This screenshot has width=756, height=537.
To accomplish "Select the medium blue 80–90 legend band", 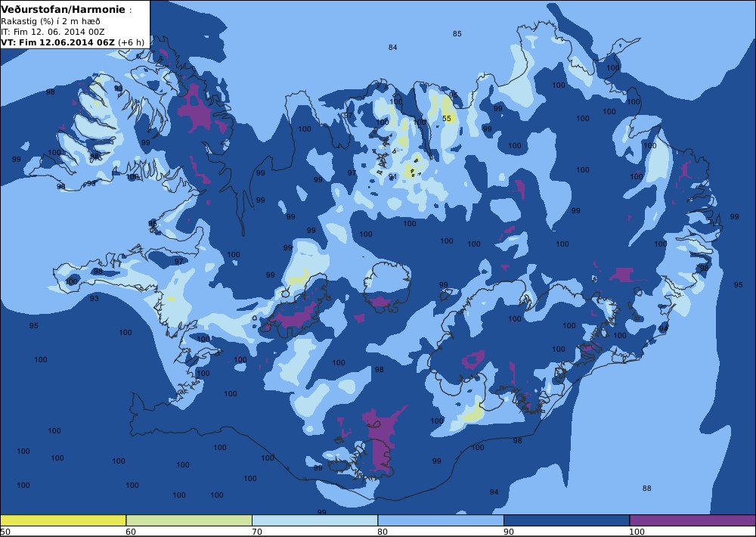I will [441, 520].
